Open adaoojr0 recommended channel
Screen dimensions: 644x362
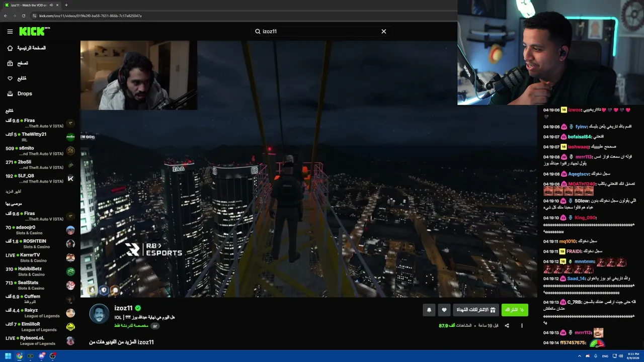(x=39, y=230)
